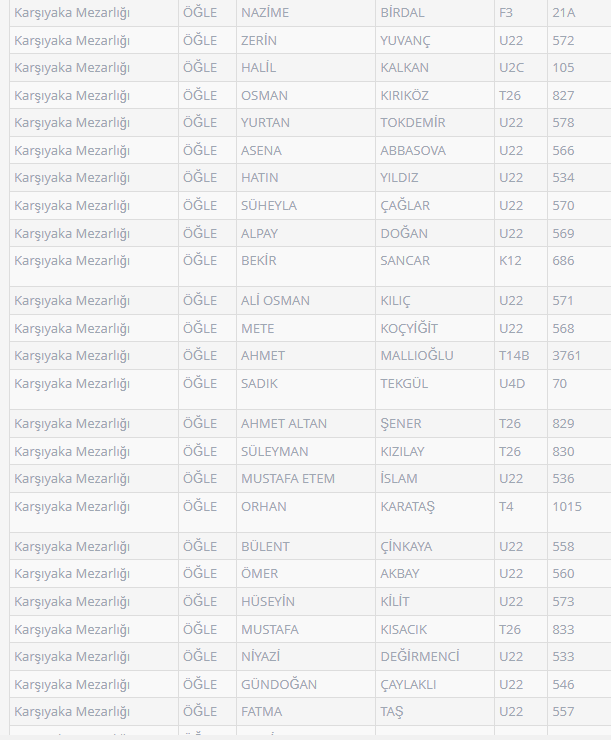Select the ÇİNKAYA surname cell
This screenshot has height=740, width=611.
click(406, 547)
